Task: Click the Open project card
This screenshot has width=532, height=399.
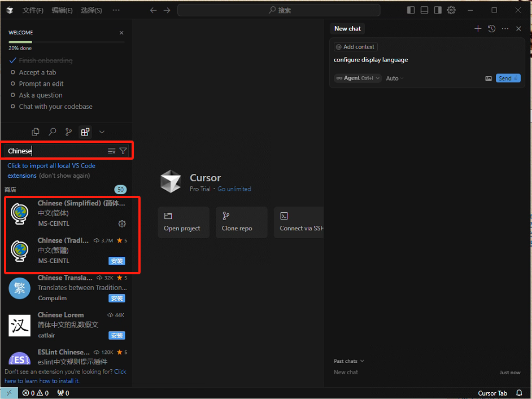Action: point(184,222)
